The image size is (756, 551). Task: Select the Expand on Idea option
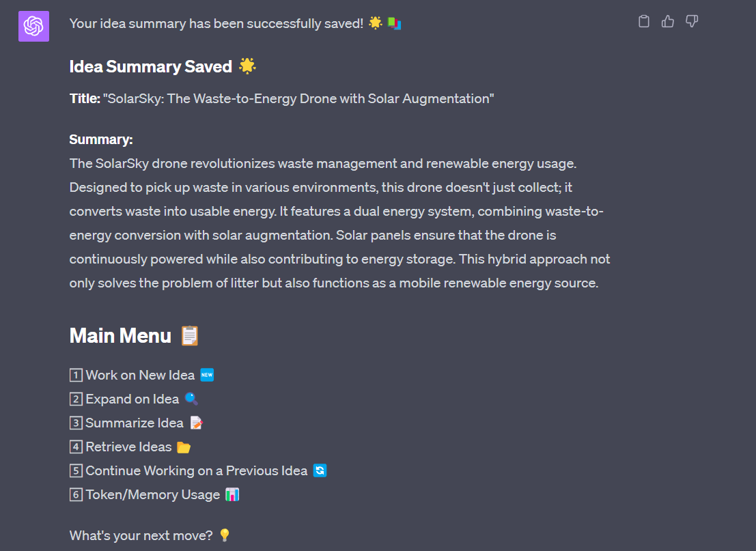tap(132, 399)
